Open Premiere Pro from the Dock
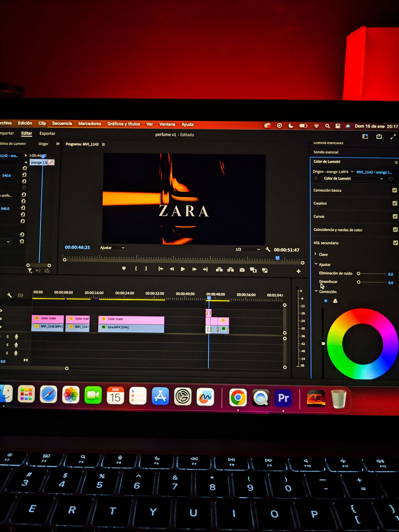Viewport: 399px width, 532px height. [x=283, y=398]
